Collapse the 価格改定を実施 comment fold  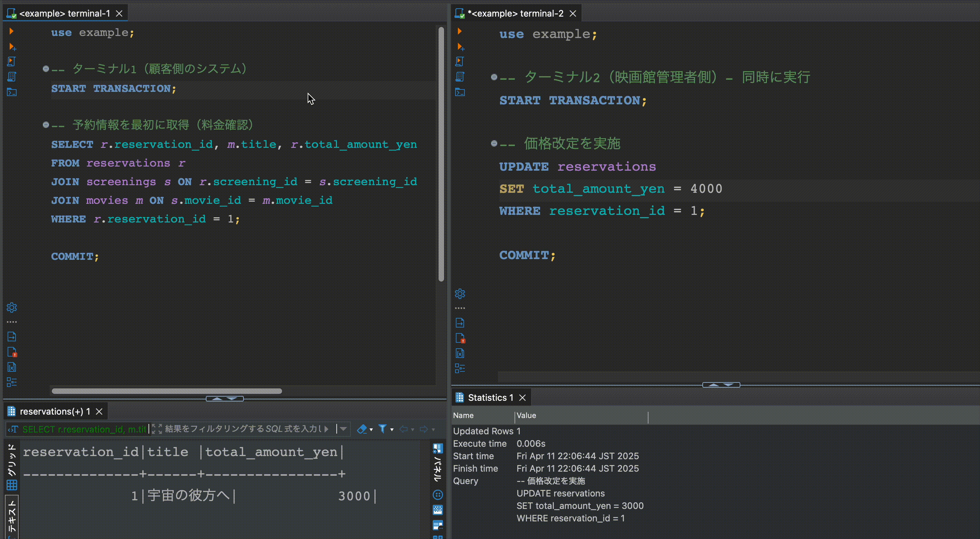pos(494,143)
